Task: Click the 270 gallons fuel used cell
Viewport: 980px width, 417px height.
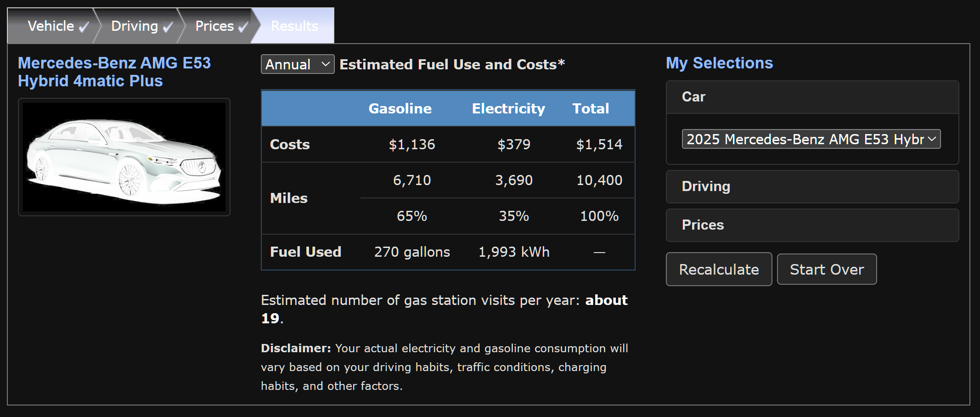Action: pyautogui.click(x=412, y=252)
